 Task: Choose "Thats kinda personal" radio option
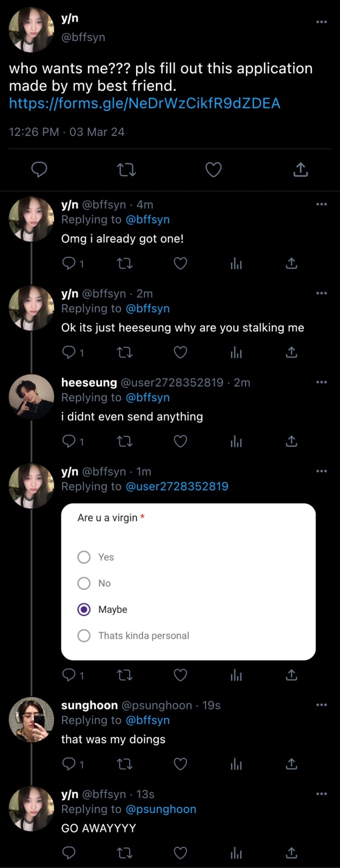pos(84,636)
